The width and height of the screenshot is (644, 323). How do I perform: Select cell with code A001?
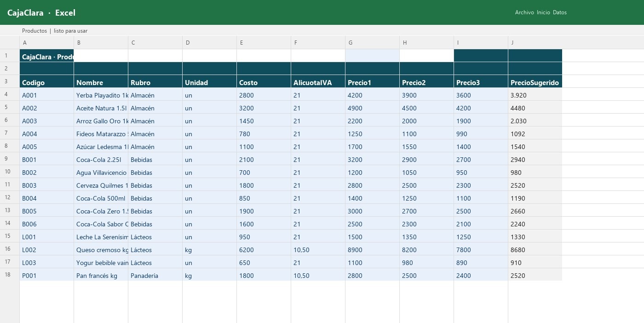[x=46, y=94]
